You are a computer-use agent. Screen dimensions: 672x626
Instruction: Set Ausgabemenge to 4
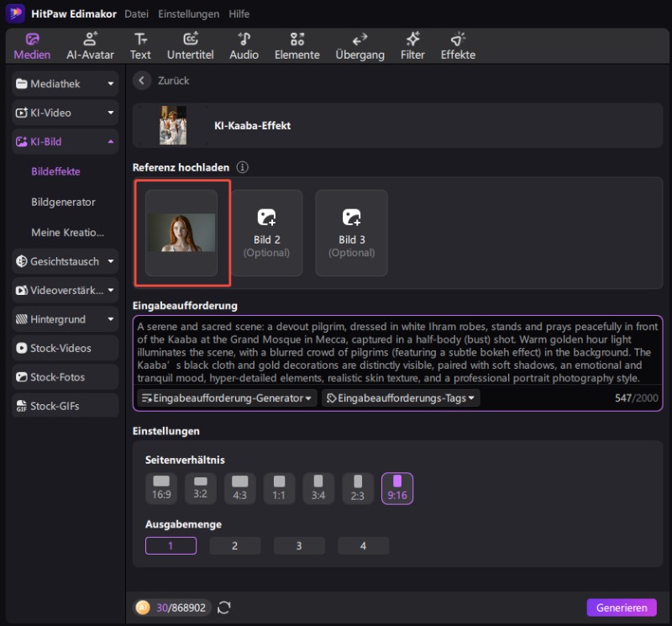click(363, 545)
